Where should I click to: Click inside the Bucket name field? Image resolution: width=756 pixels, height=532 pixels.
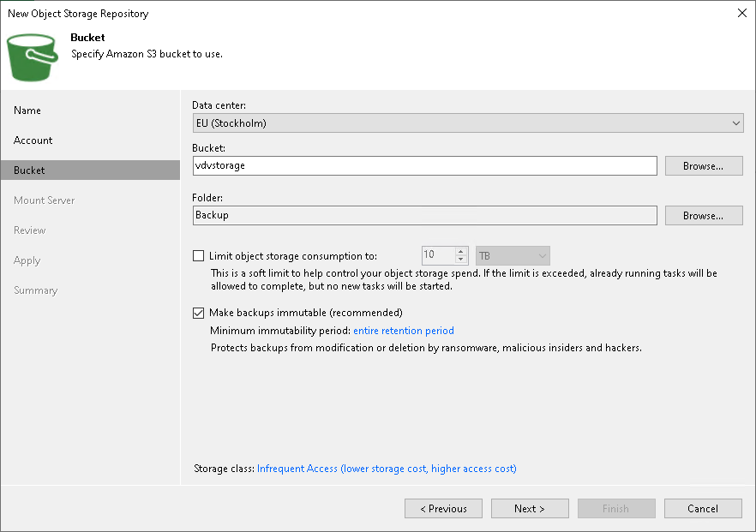(424, 165)
